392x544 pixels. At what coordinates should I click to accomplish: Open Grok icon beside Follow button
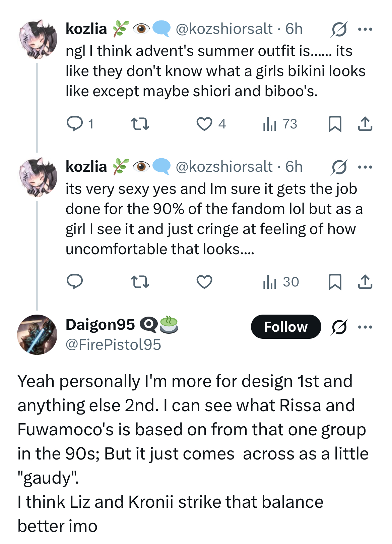[339, 327]
